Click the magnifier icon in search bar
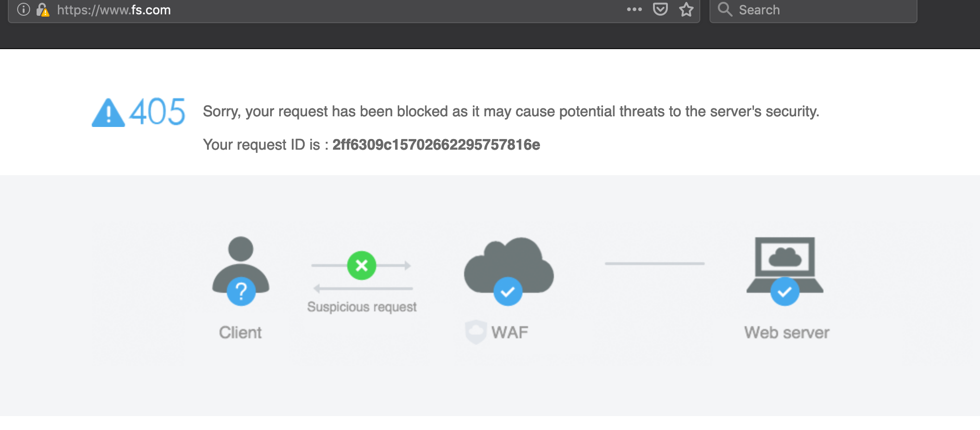 (x=725, y=9)
